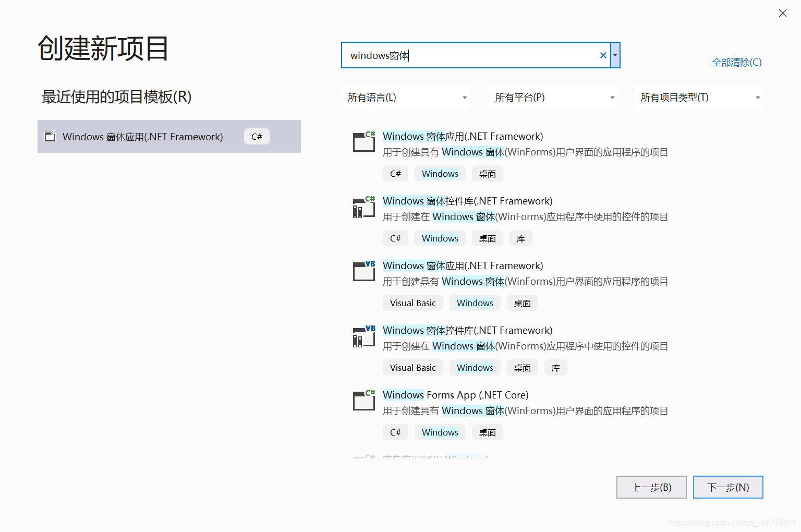Click the Windows Forms App (.NET Core) icon
Screen dimensions: 801x532
364,401
